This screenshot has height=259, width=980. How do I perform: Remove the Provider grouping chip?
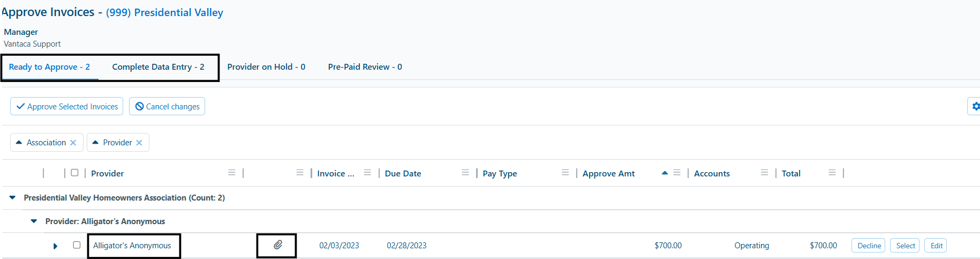click(x=139, y=143)
